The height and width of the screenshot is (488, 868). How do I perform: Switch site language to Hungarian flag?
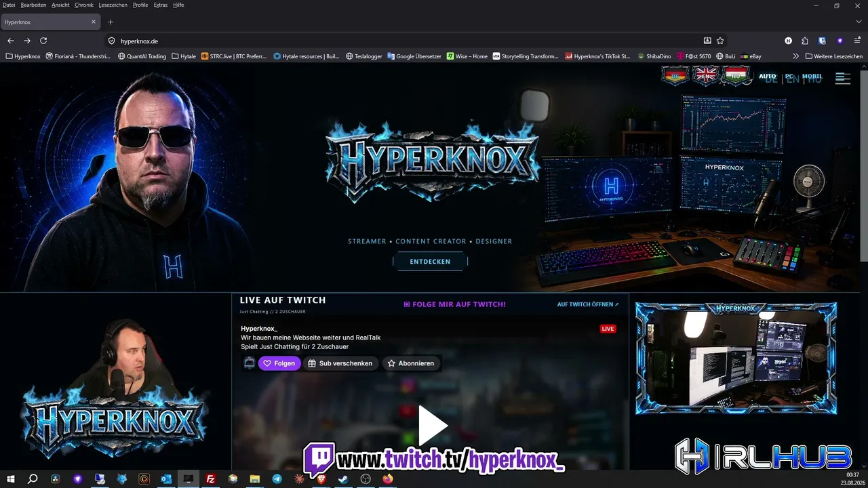(736, 75)
